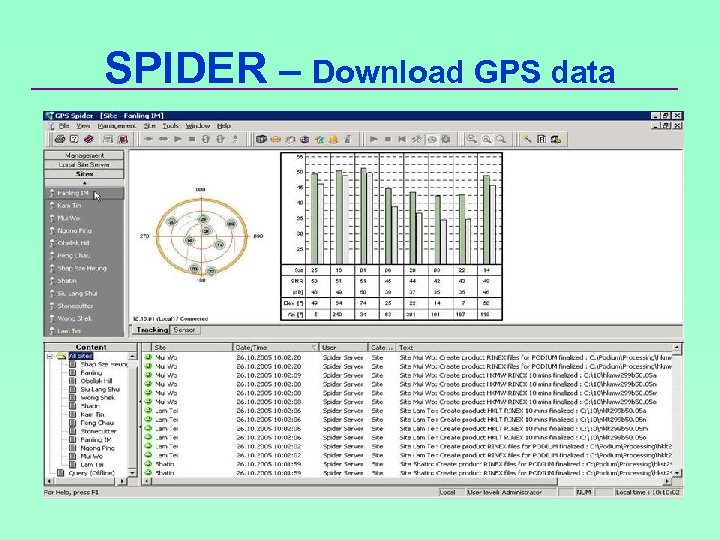Click the skip-to-start toolbar icon
720x540 pixels.
click(x=402, y=139)
